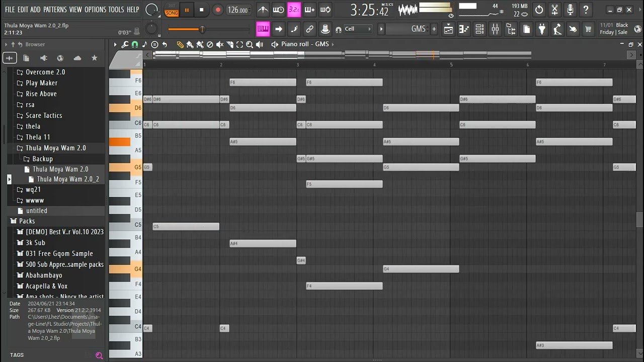The height and width of the screenshot is (362, 644).
Task: Click the 126.000 tempo field
Action: pos(238,10)
